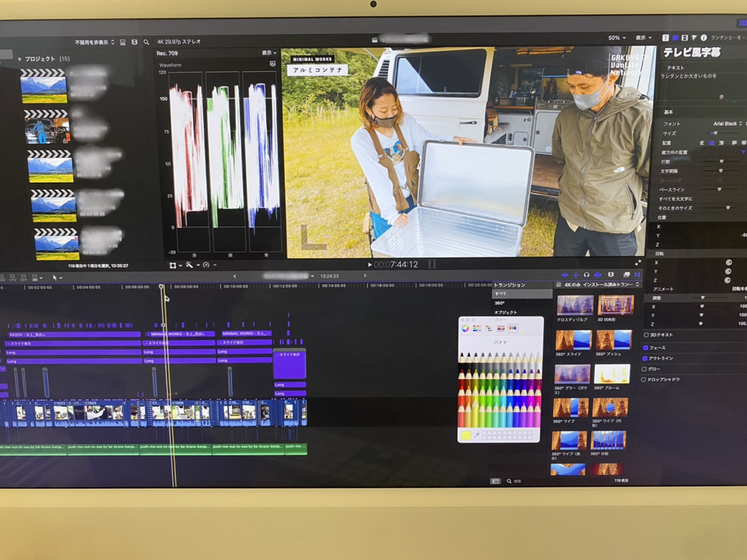Open the video scope settings icon
Screen dimensions: 747x560
(x=272, y=64)
